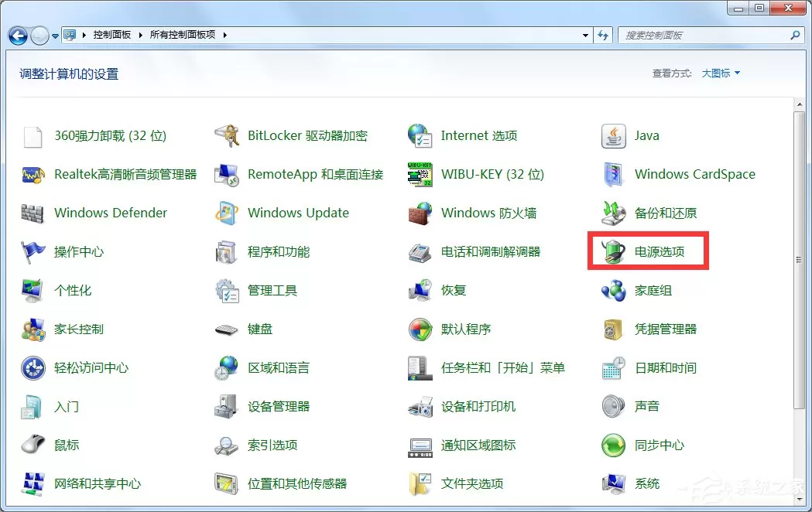Open the 通知区域图标 link
The image size is (812, 512).
[478, 445]
